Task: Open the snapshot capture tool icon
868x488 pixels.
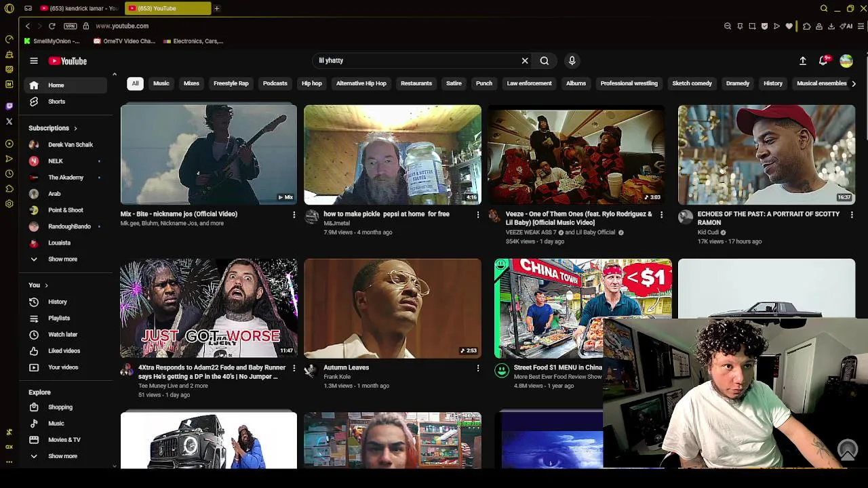Action: point(752,26)
